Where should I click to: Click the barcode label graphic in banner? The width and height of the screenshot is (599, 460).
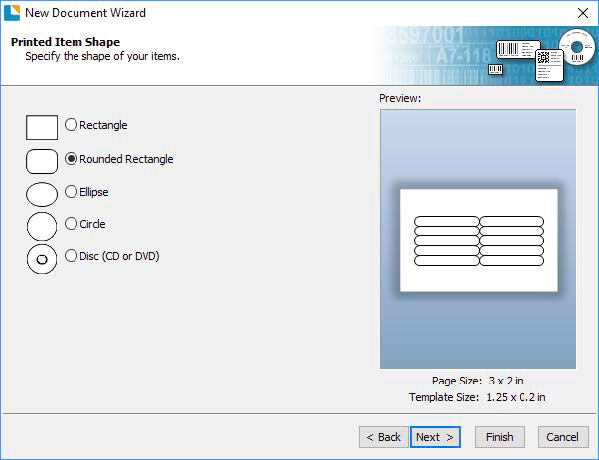[518, 50]
